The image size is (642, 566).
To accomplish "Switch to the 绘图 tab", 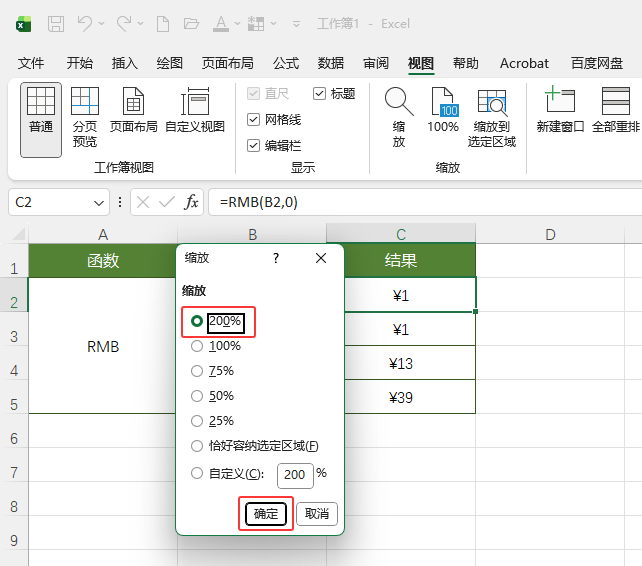I will click(x=170, y=63).
